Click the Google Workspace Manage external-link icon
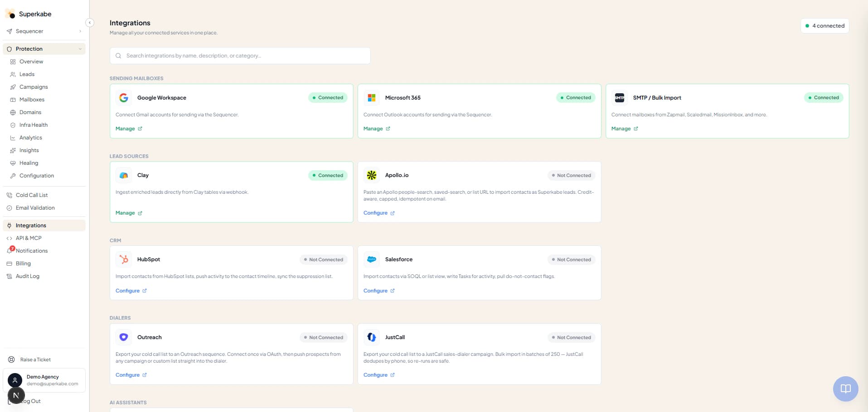 (x=140, y=129)
